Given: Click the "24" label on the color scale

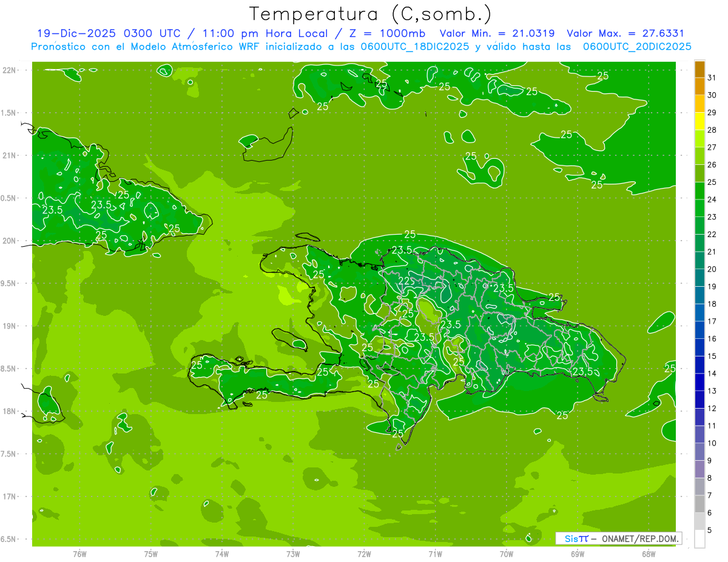Looking at the screenshot, I should click(712, 199).
